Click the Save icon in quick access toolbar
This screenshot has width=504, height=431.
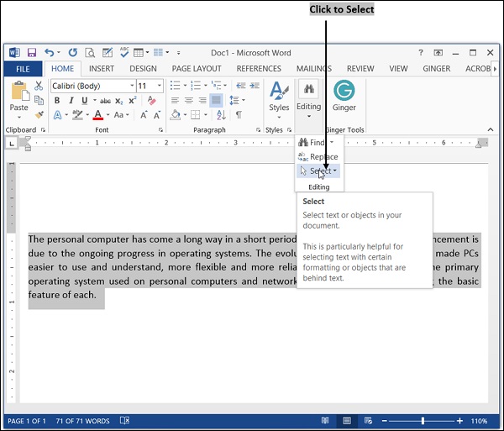31,52
